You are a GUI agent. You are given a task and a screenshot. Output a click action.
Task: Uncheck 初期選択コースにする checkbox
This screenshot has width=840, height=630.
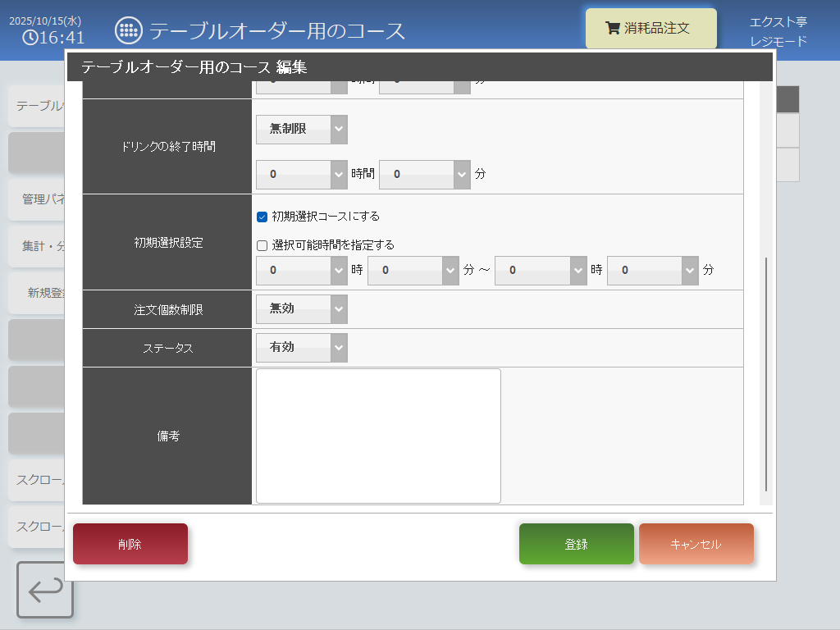[262, 217]
